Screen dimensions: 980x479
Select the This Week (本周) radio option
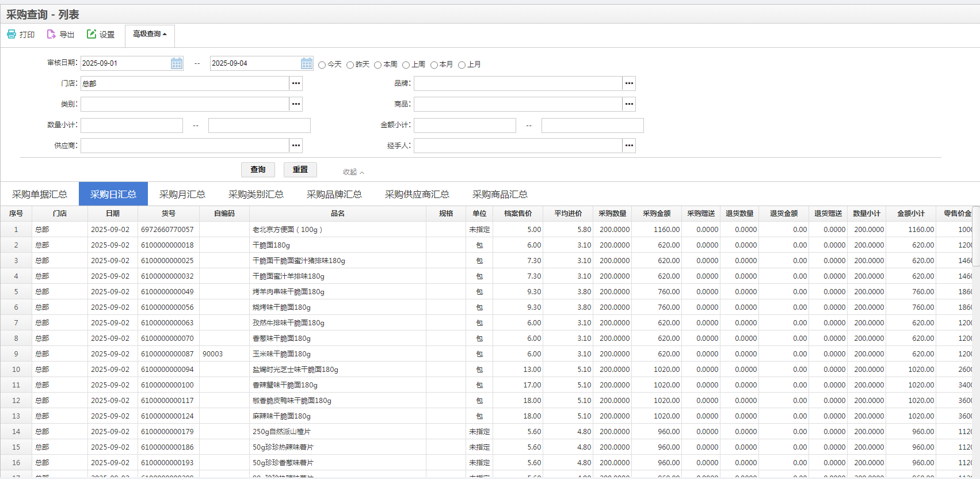pyautogui.click(x=378, y=65)
